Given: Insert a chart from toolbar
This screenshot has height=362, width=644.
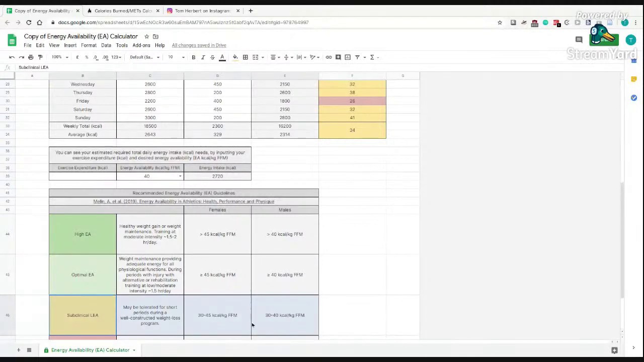Looking at the screenshot, I should [x=348, y=57].
